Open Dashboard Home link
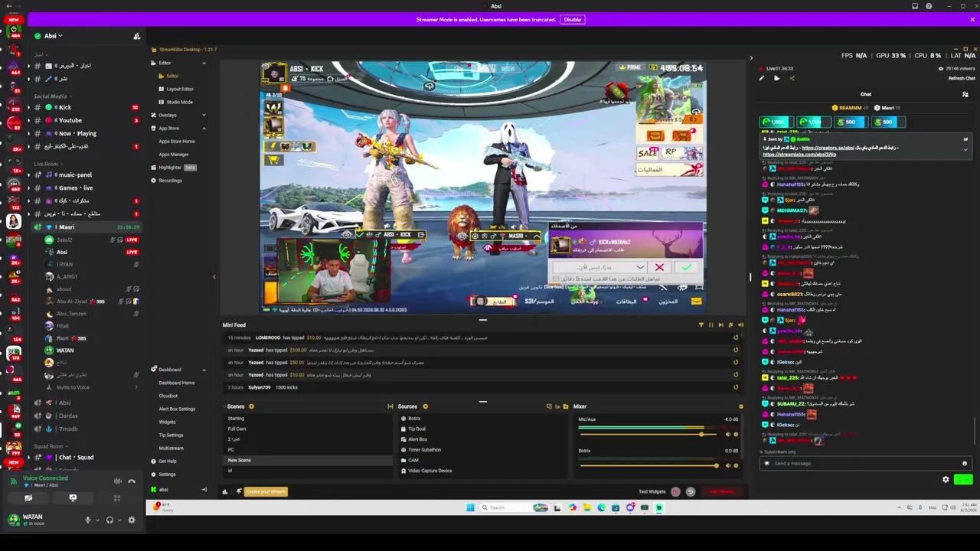This screenshot has height=551, width=980. point(177,383)
